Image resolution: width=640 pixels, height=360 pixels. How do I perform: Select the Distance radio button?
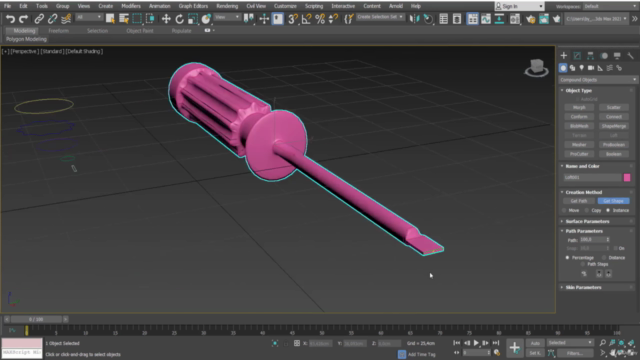(604, 258)
